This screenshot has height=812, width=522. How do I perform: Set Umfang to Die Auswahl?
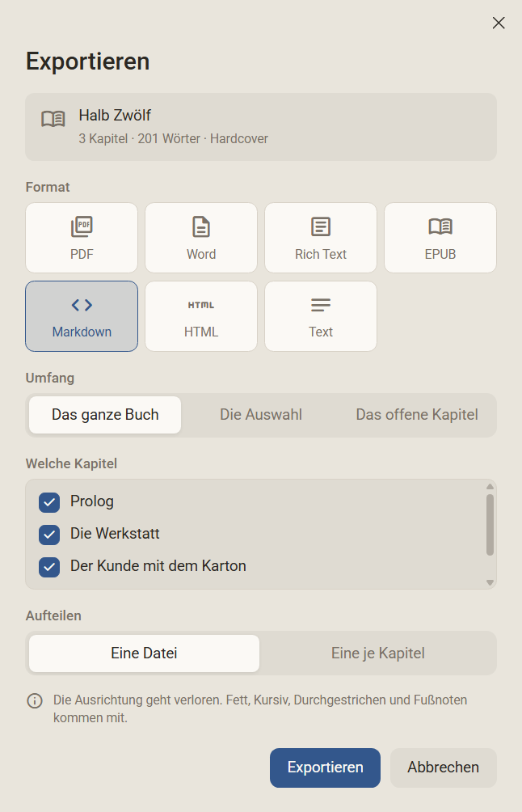[261, 415]
